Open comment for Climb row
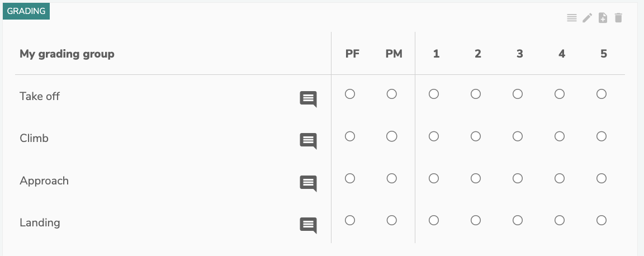Viewport: 644px width, 256px height. click(x=308, y=141)
